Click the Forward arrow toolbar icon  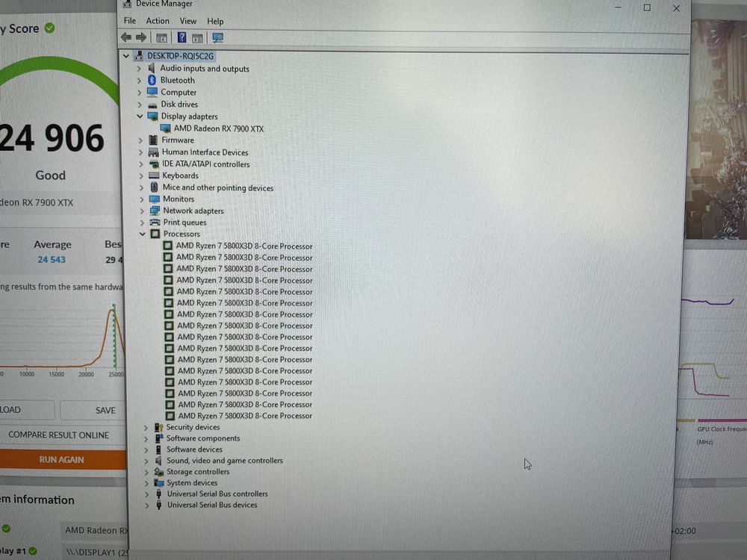click(x=141, y=37)
